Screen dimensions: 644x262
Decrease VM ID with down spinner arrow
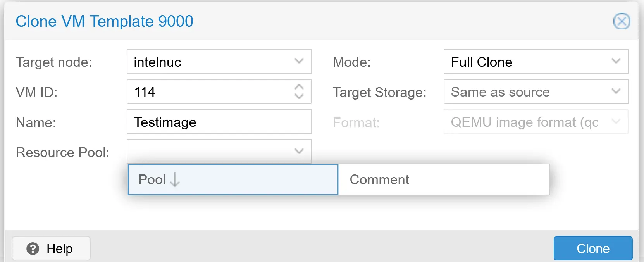coord(299,96)
